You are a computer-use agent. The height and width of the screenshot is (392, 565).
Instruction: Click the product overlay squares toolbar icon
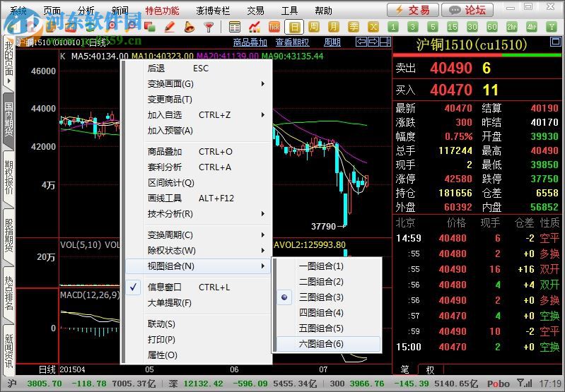point(149,27)
